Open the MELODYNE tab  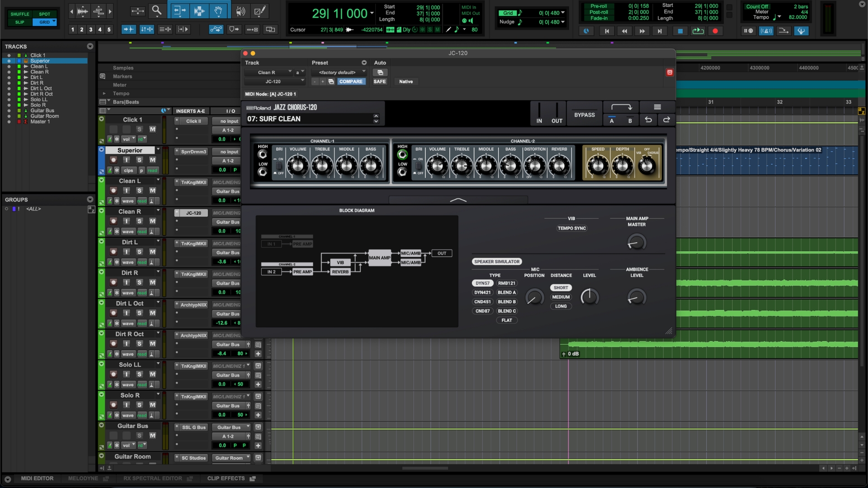[83, 478]
